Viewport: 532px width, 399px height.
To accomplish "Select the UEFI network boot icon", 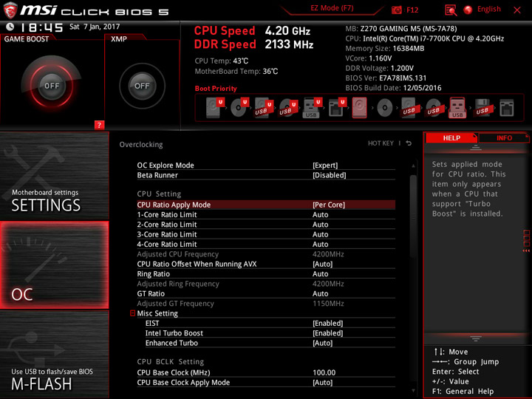I will (x=337, y=108).
